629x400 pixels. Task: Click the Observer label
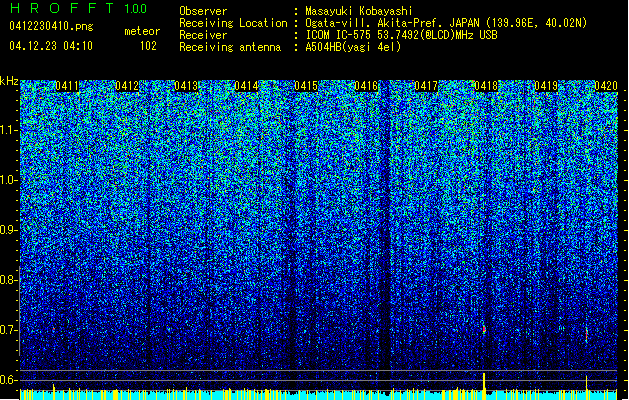203,11
